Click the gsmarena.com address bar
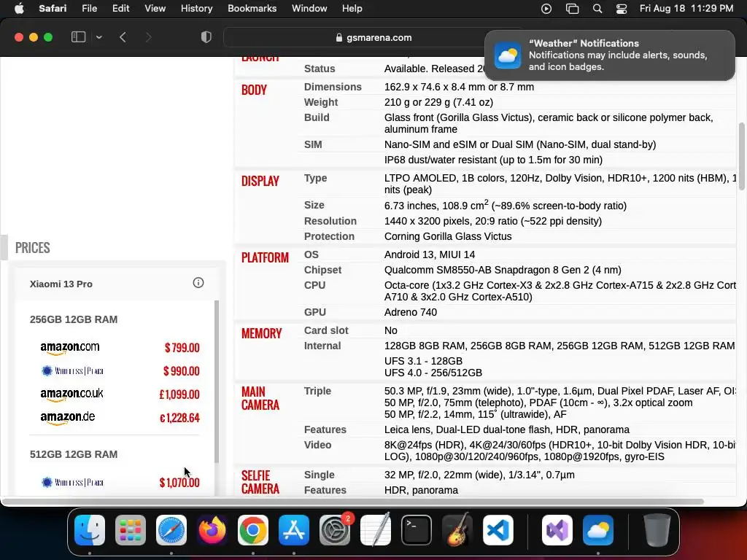 pos(373,38)
